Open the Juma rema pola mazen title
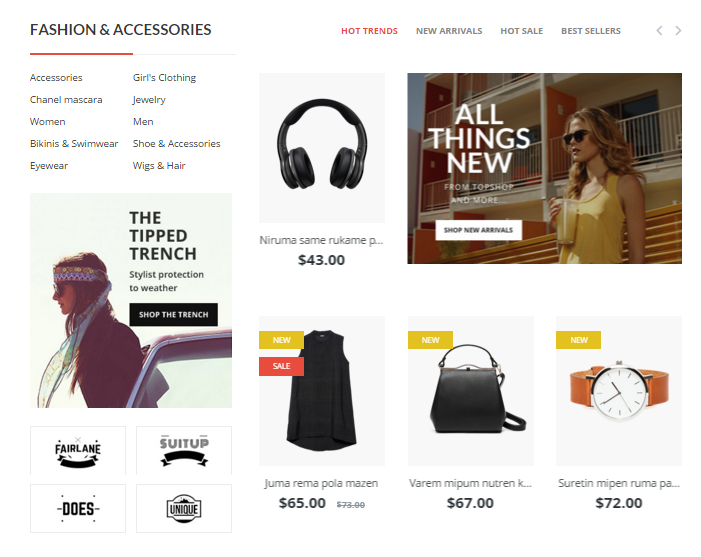This screenshot has height=557, width=701. [321, 483]
